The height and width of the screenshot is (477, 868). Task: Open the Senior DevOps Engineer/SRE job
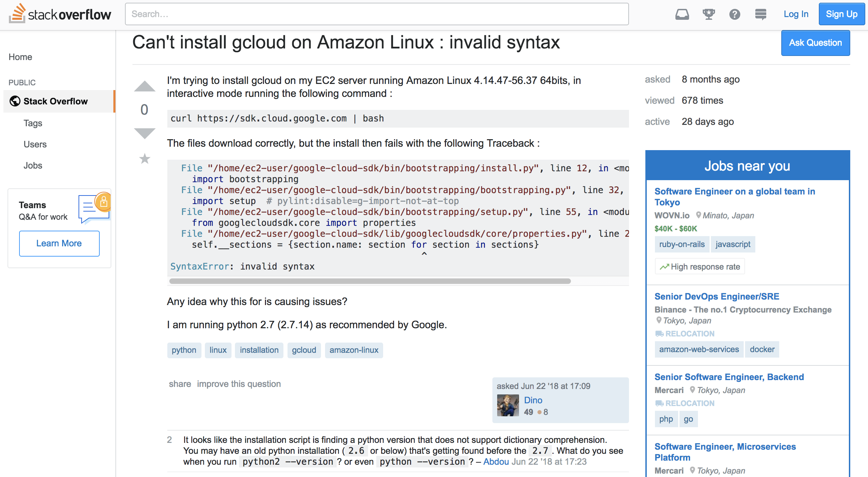(x=717, y=297)
